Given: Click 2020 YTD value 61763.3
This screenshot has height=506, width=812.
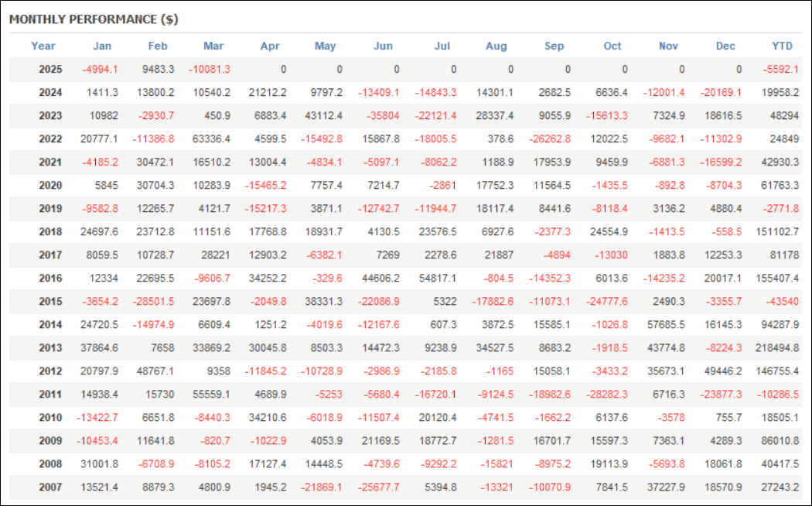Looking at the screenshot, I should pyautogui.click(x=780, y=186).
